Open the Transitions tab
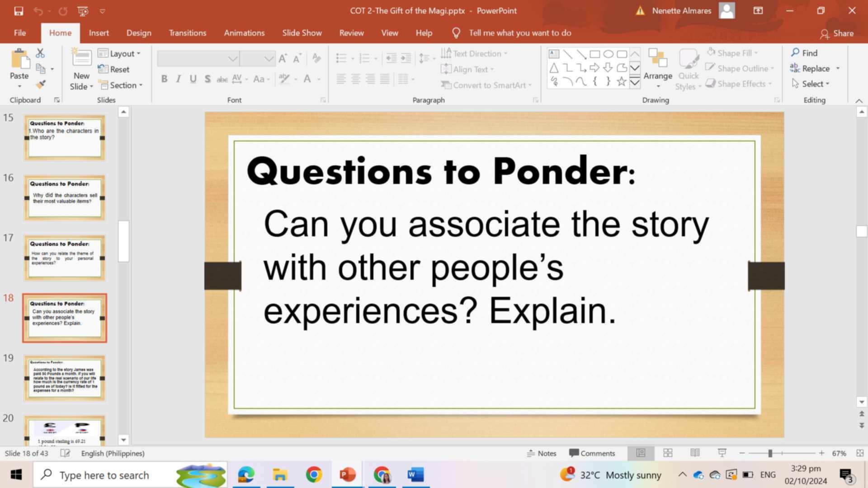 pyautogui.click(x=187, y=33)
